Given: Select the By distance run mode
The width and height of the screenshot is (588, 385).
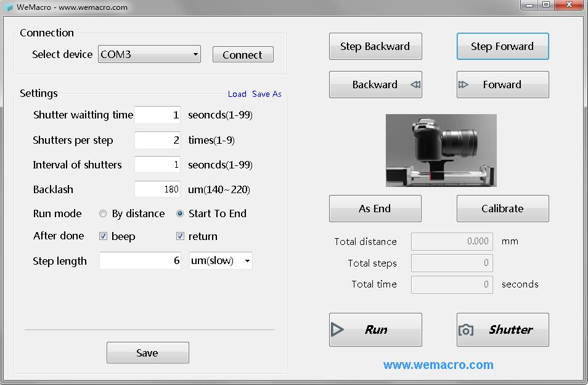Looking at the screenshot, I should [x=103, y=213].
